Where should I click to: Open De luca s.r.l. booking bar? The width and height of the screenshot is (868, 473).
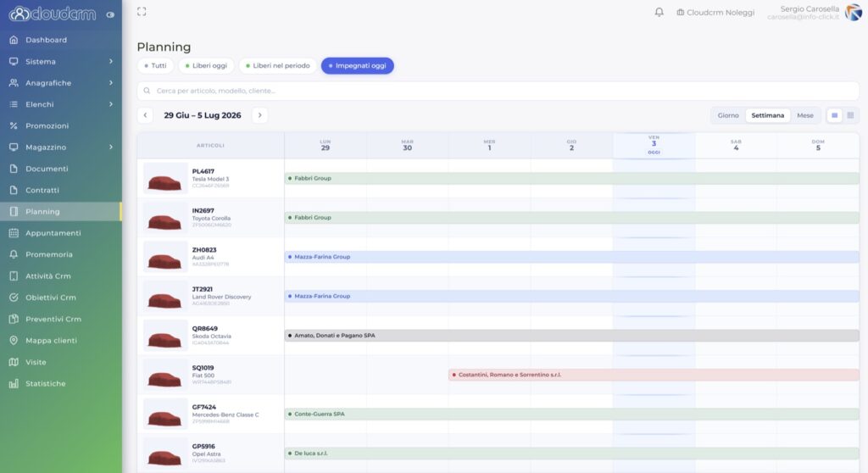(x=572, y=454)
